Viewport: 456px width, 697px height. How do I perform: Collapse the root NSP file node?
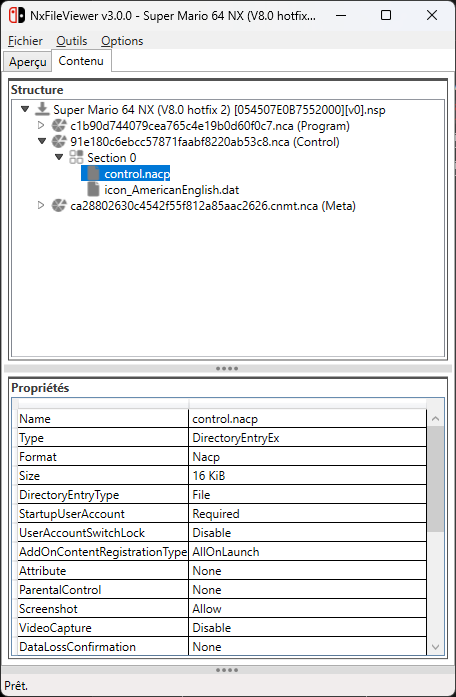point(25,109)
